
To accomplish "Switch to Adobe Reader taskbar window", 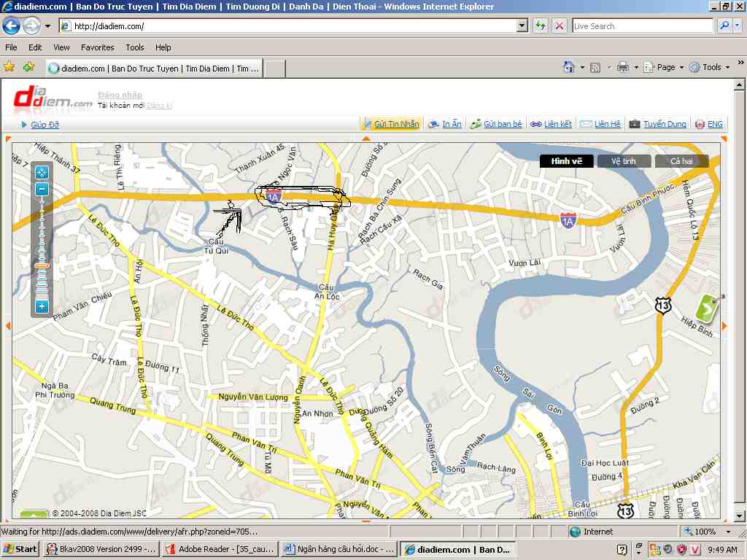I will [220, 550].
